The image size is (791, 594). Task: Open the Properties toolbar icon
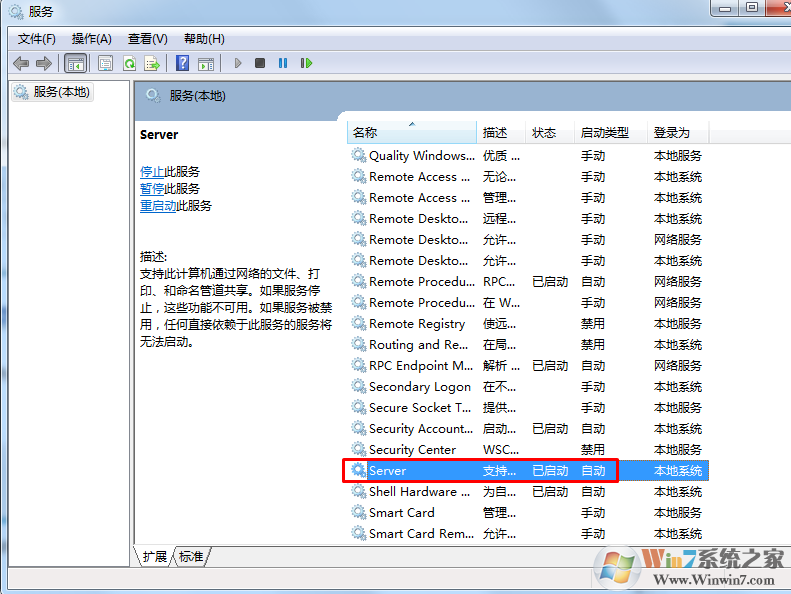tap(105, 64)
